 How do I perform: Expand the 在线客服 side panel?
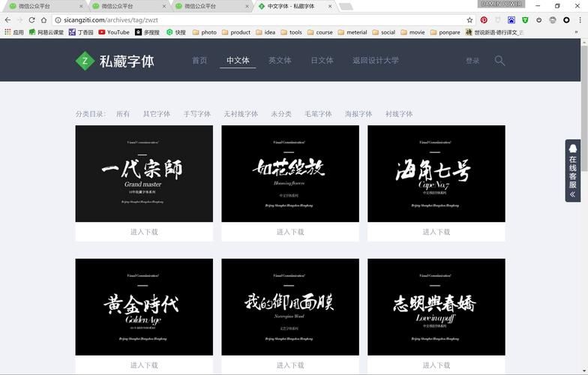tap(573, 171)
